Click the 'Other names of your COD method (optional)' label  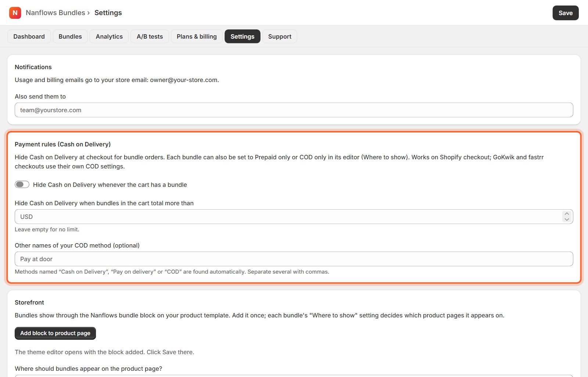pos(77,245)
